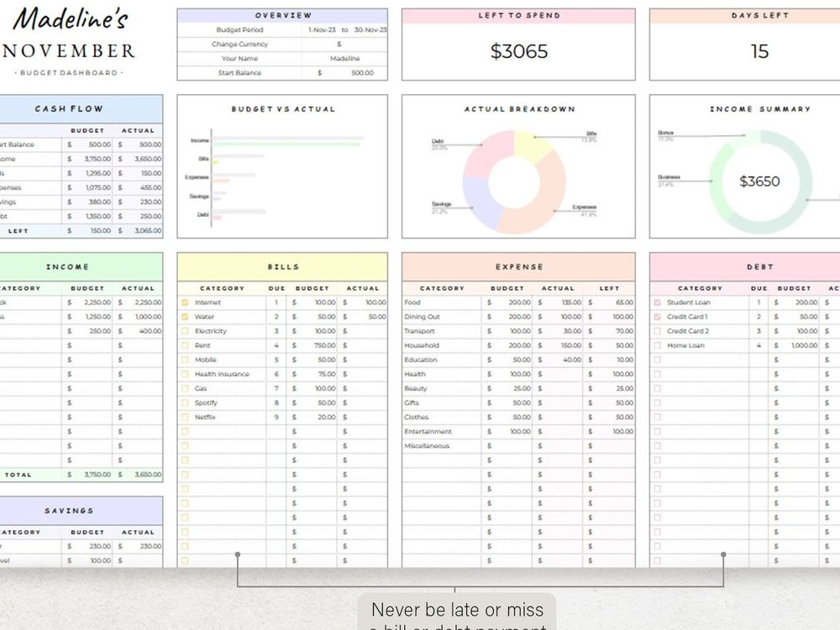Screen dimensions: 840x630
Task: Select the Health Insurance category cell
Action: [x=229, y=375]
